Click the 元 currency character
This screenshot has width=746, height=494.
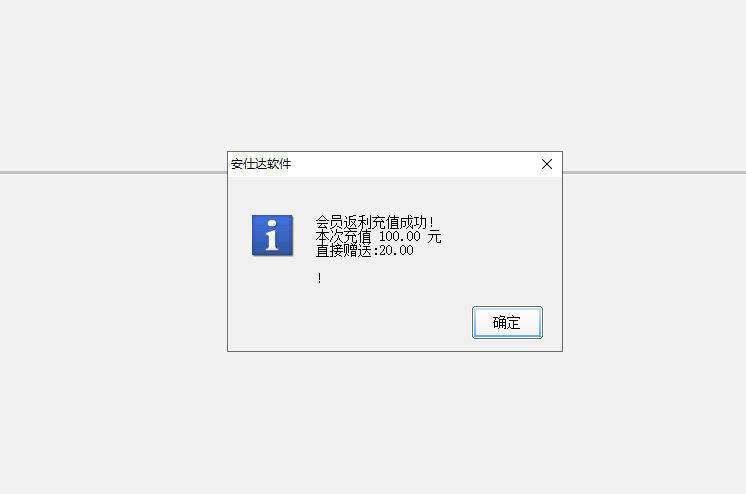434,236
